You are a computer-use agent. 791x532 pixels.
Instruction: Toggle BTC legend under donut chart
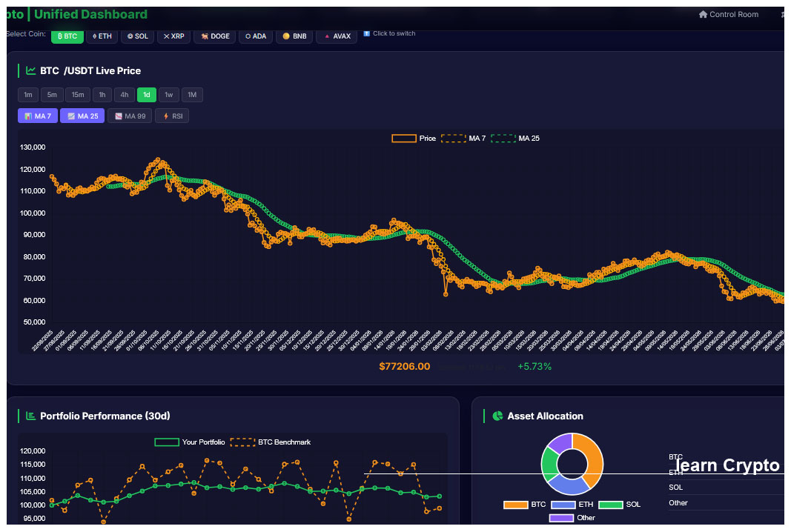click(525, 505)
